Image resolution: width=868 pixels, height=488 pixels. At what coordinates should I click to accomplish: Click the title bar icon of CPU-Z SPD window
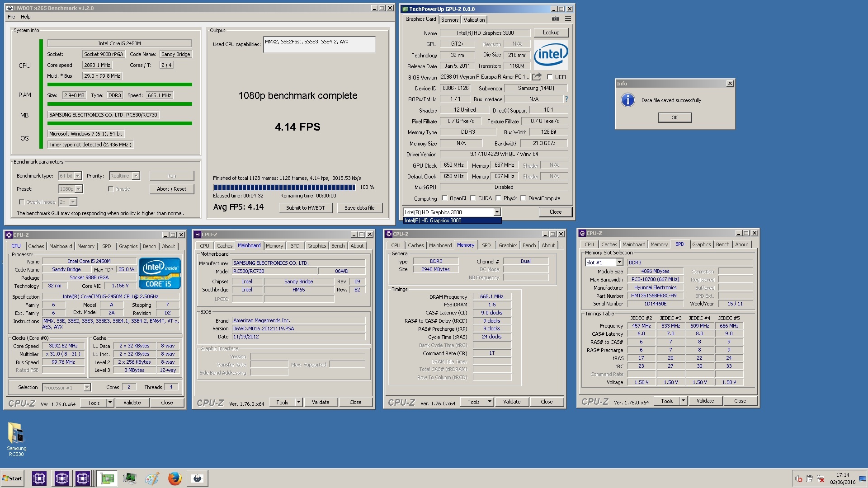click(582, 233)
